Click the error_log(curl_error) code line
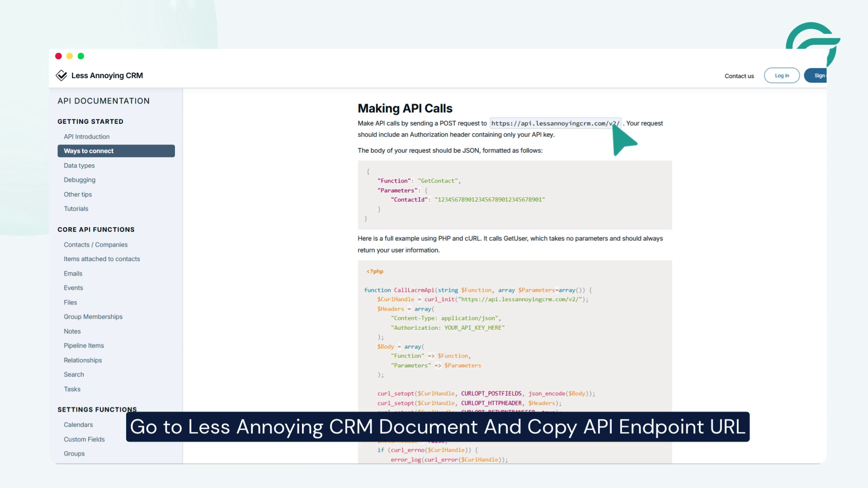Viewport: 868px width, 488px height. pyautogui.click(x=449, y=460)
